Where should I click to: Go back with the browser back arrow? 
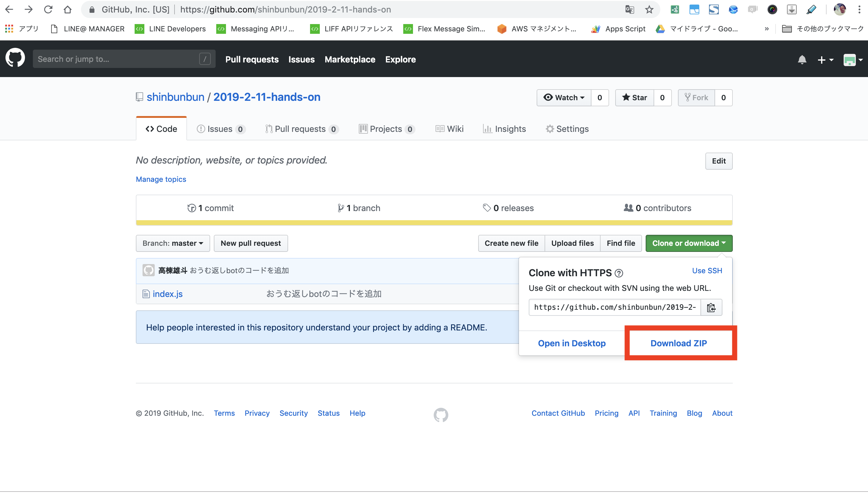pyautogui.click(x=9, y=9)
